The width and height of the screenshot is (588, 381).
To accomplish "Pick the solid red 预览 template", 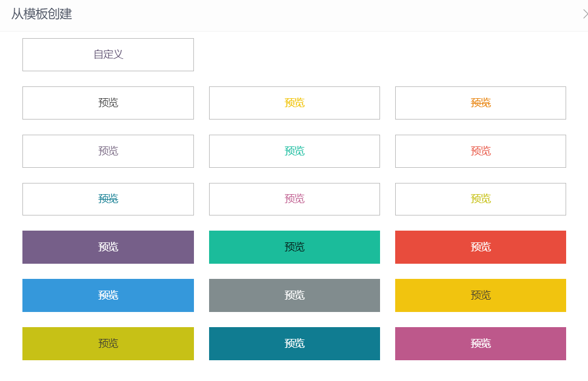I will click(x=480, y=247).
